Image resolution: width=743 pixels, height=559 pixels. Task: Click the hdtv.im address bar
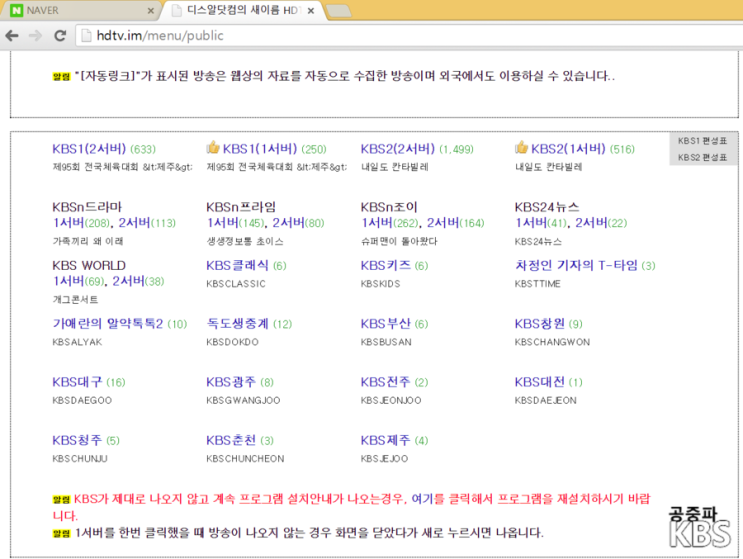408,36
